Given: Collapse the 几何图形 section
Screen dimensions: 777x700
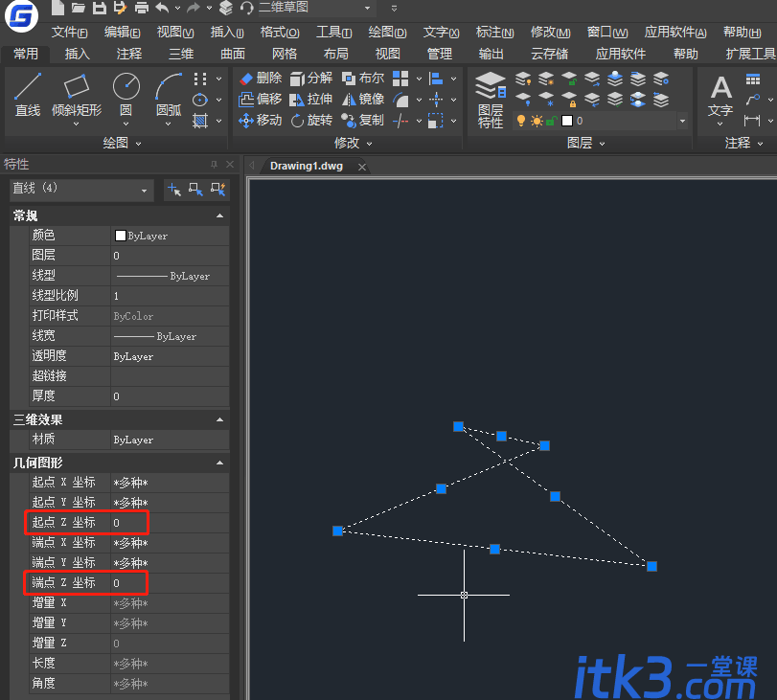Looking at the screenshot, I should 220,463.
